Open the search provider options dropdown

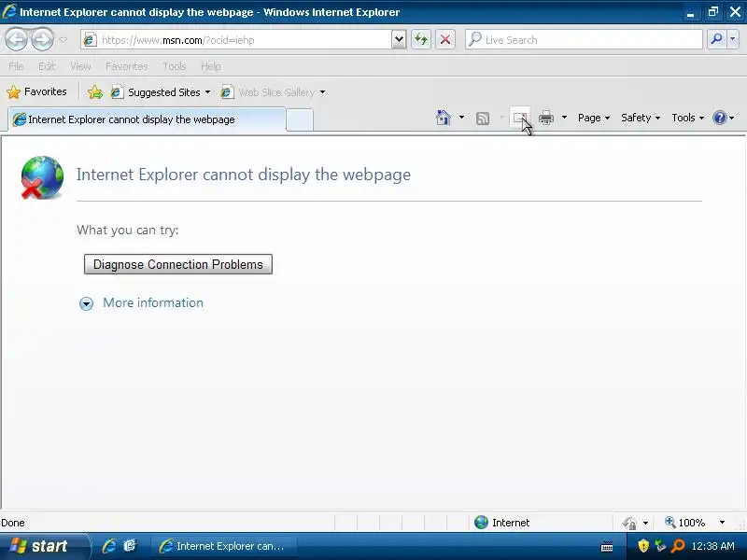pos(732,39)
